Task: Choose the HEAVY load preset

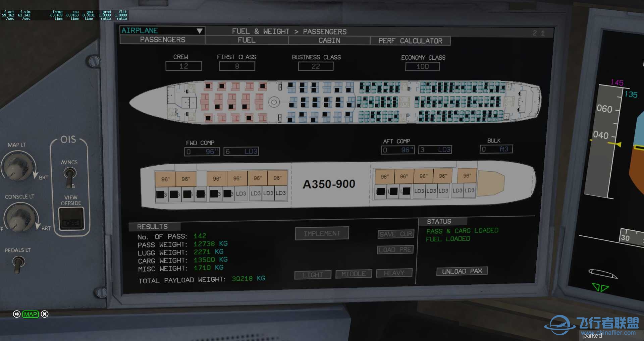Action: click(x=394, y=273)
